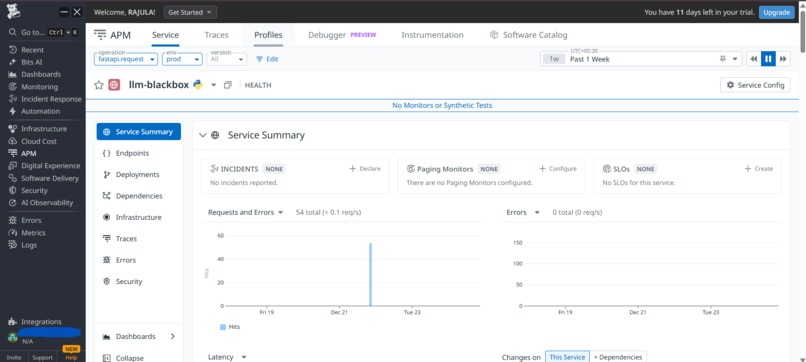Image resolution: width=806 pixels, height=362 pixels.
Task: Switch to the Service tab
Action: pos(166,35)
